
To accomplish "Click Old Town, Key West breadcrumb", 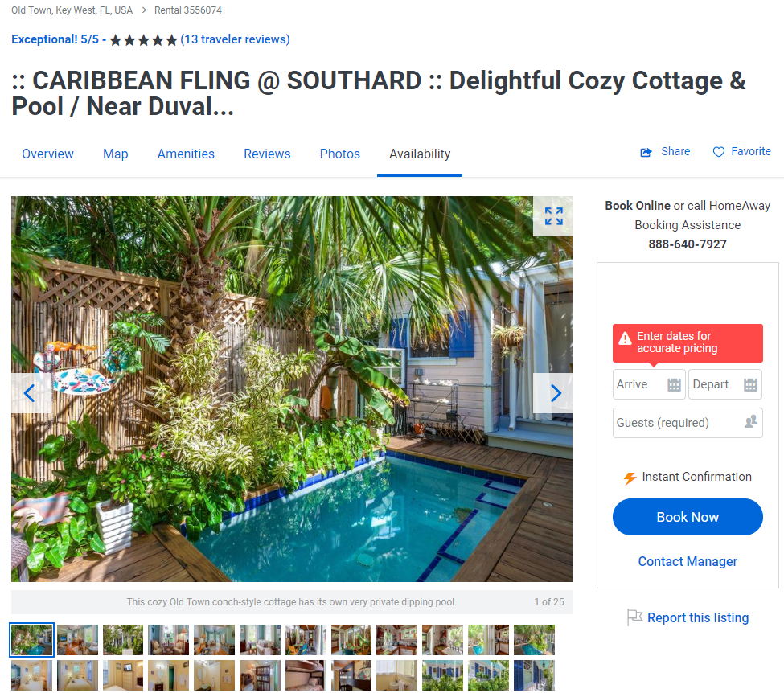I will (72, 10).
